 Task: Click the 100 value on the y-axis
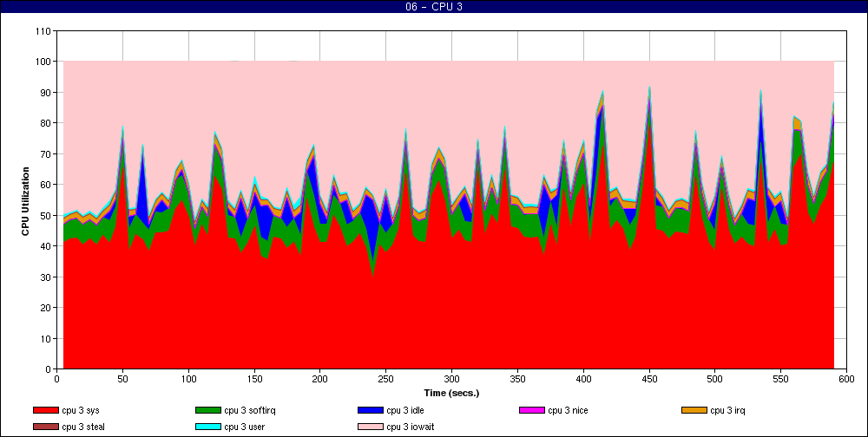tap(44, 62)
